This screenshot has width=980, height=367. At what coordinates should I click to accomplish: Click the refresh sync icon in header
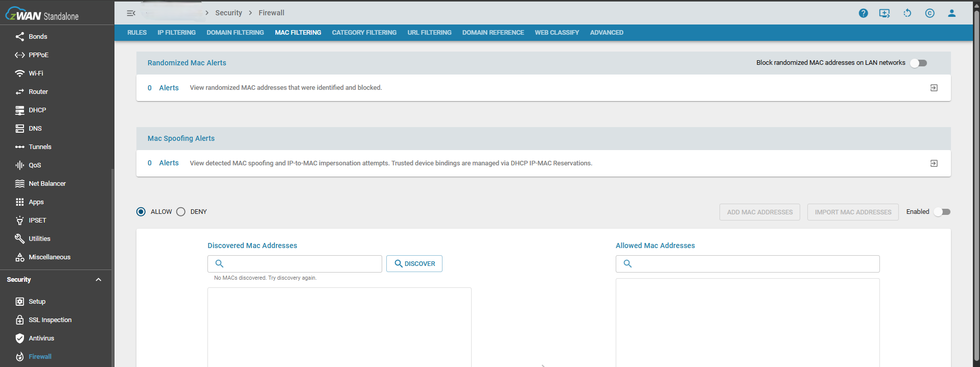pos(907,13)
